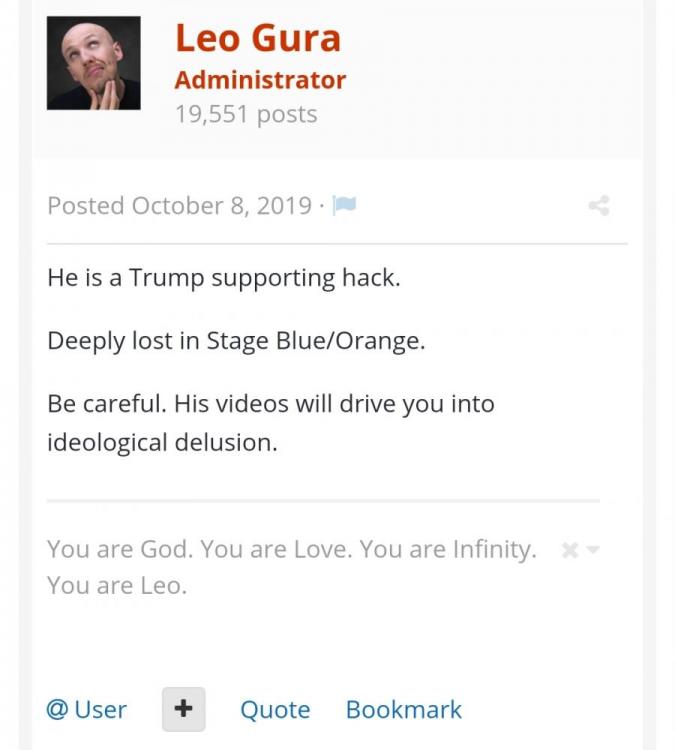Open Leo Gura's profile avatar
The height and width of the screenshot is (750, 675).
pos(93,63)
